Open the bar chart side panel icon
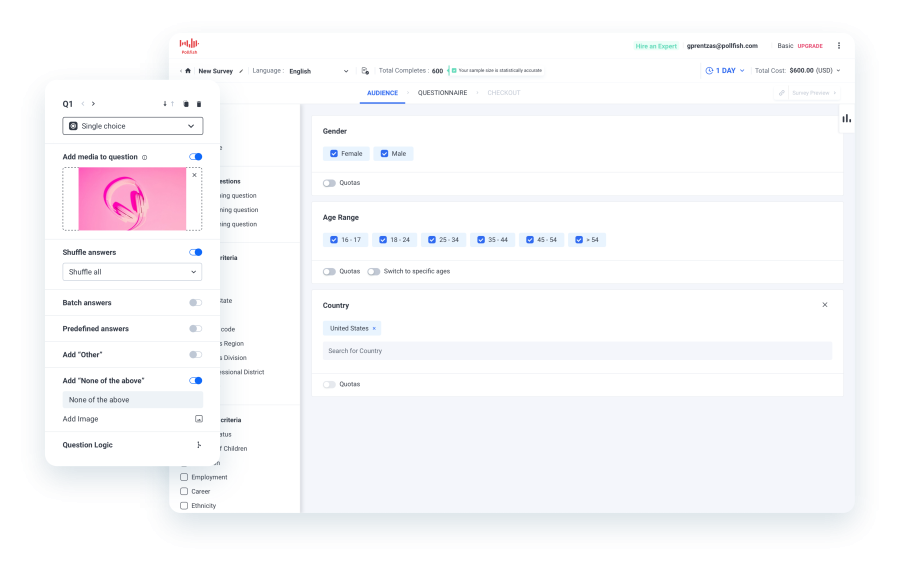Image resolution: width=900 pixels, height=570 pixels. click(x=846, y=118)
